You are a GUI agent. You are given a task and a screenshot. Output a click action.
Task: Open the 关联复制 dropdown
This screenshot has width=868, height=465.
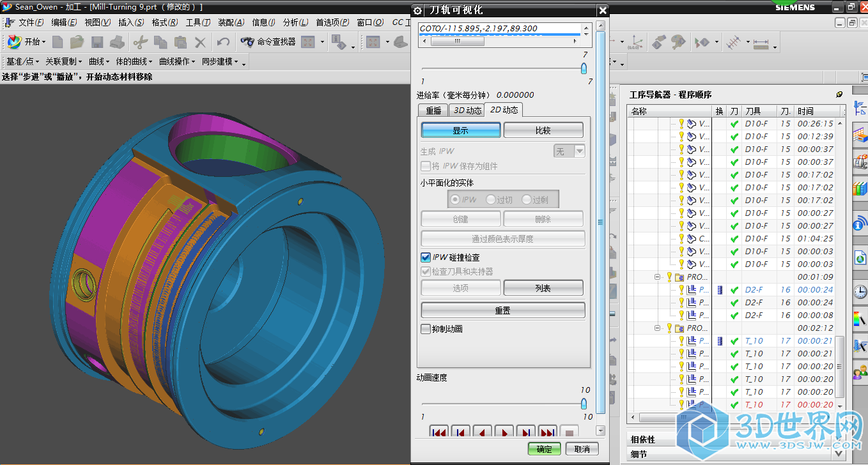[64, 61]
